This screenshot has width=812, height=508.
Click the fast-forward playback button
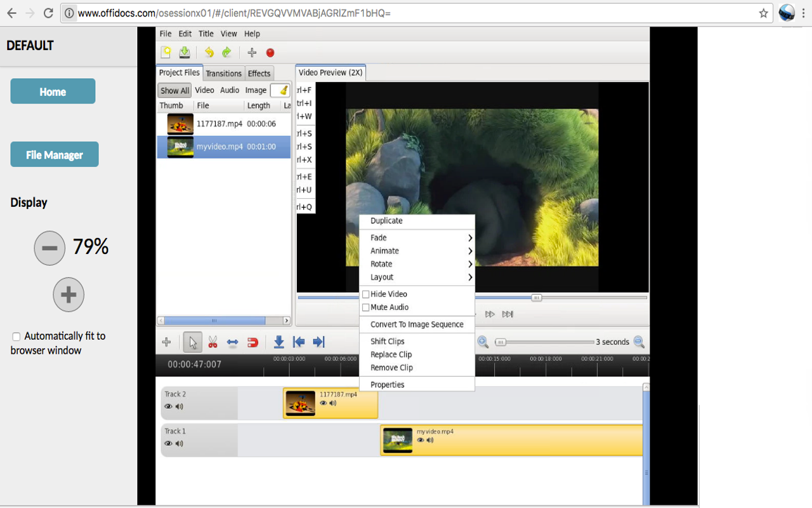coord(490,314)
